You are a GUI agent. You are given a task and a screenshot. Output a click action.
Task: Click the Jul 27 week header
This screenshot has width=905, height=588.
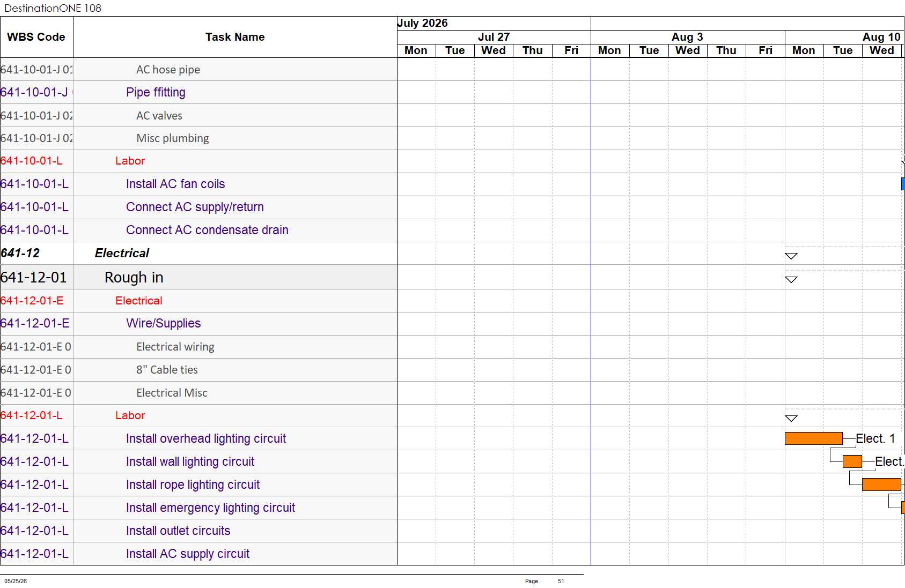pyautogui.click(x=494, y=37)
